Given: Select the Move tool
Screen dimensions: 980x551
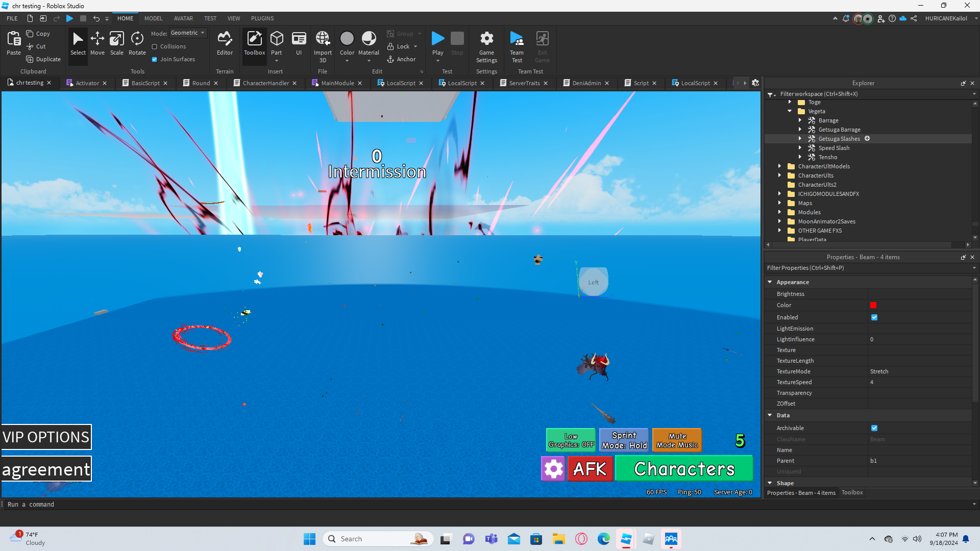Looking at the screenshot, I should pos(97,43).
